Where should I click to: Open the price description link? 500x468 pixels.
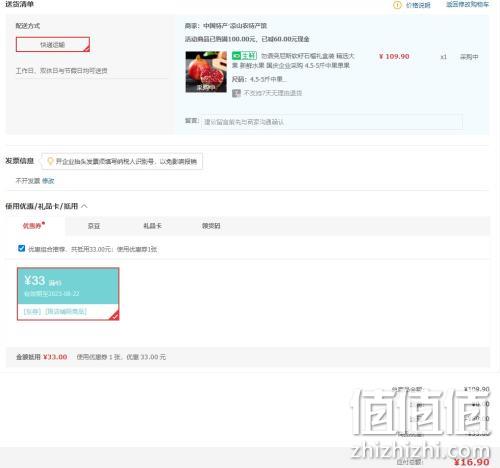click(418, 5)
